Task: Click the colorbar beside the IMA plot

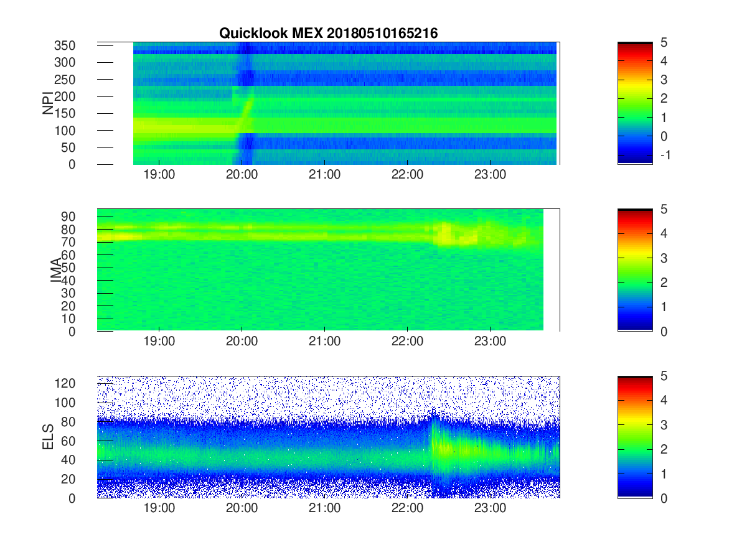Action: pyautogui.click(x=635, y=270)
